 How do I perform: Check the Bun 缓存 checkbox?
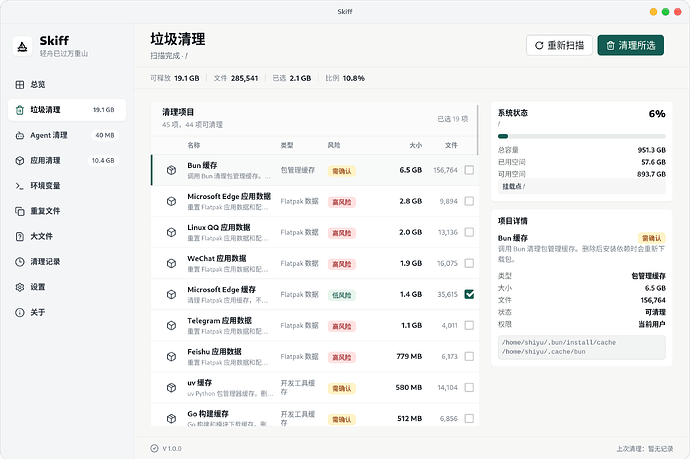pyautogui.click(x=469, y=170)
